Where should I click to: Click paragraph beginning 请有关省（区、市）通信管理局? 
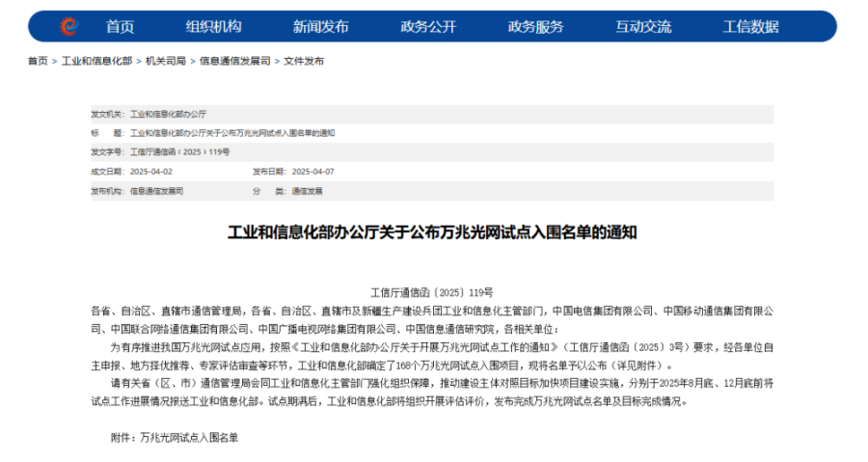[432, 393]
